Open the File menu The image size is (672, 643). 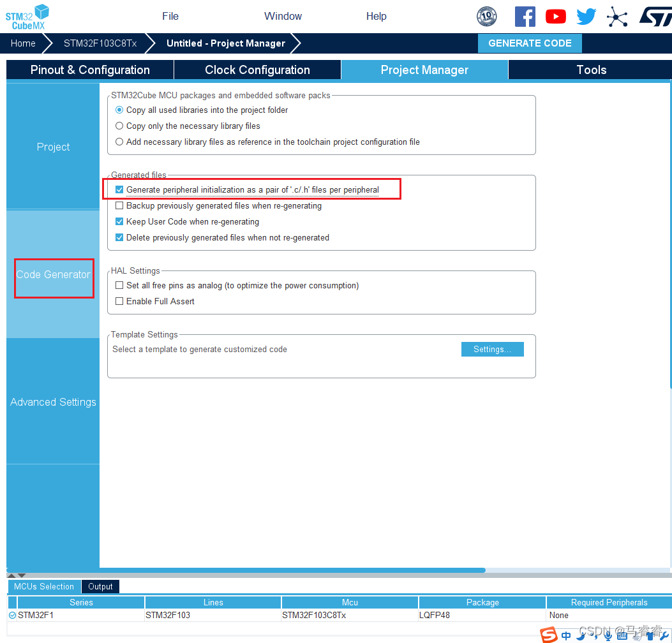[x=170, y=17]
